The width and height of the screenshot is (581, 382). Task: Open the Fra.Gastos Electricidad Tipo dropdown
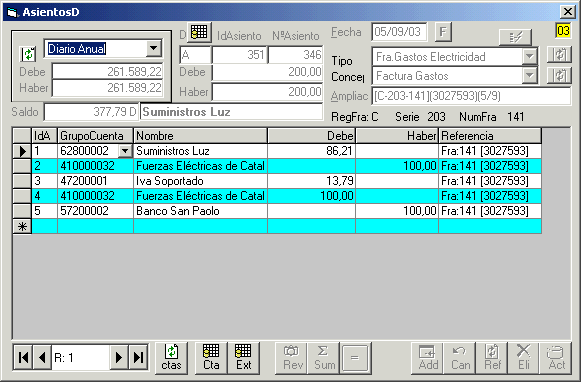(x=530, y=57)
